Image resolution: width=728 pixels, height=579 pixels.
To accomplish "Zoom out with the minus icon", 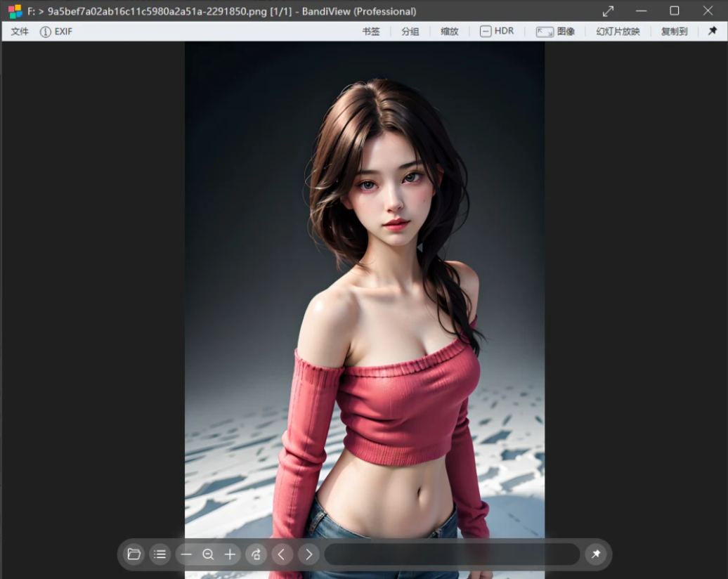I will (186, 554).
